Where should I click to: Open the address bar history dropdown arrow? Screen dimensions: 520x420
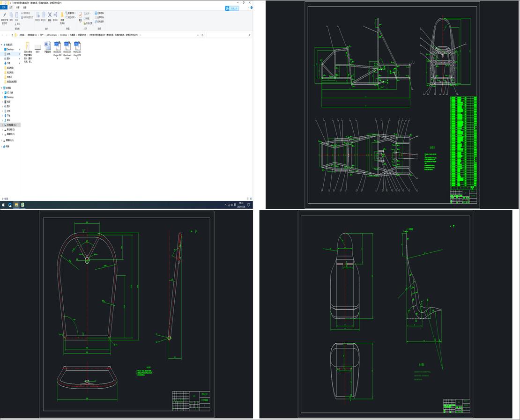(x=198, y=35)
